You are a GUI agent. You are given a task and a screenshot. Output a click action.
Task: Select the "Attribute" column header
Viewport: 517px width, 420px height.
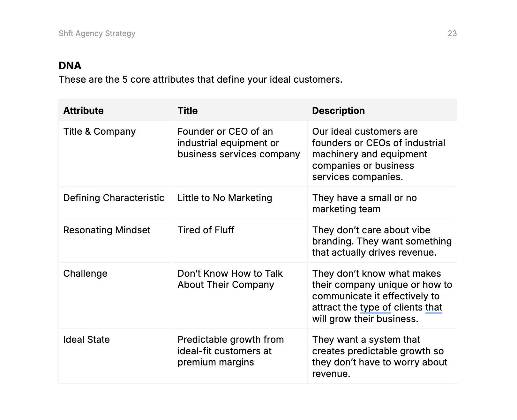point(83,111)
